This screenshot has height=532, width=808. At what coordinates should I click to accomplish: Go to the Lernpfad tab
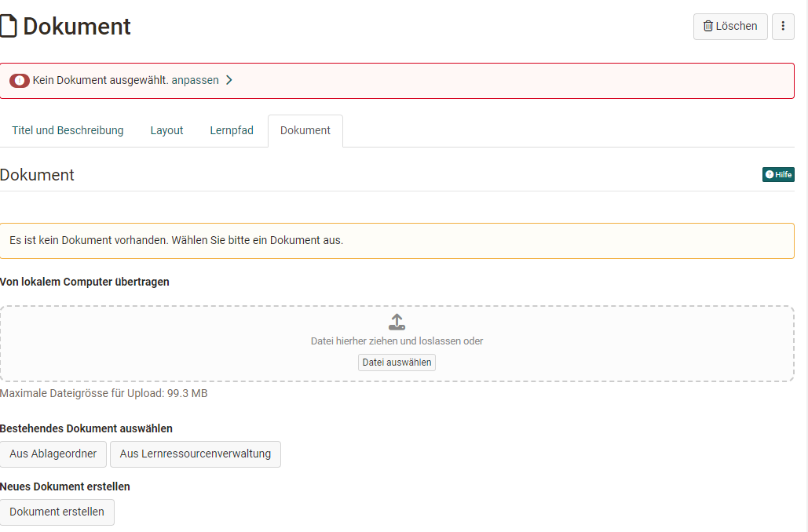tap(232, 130)
